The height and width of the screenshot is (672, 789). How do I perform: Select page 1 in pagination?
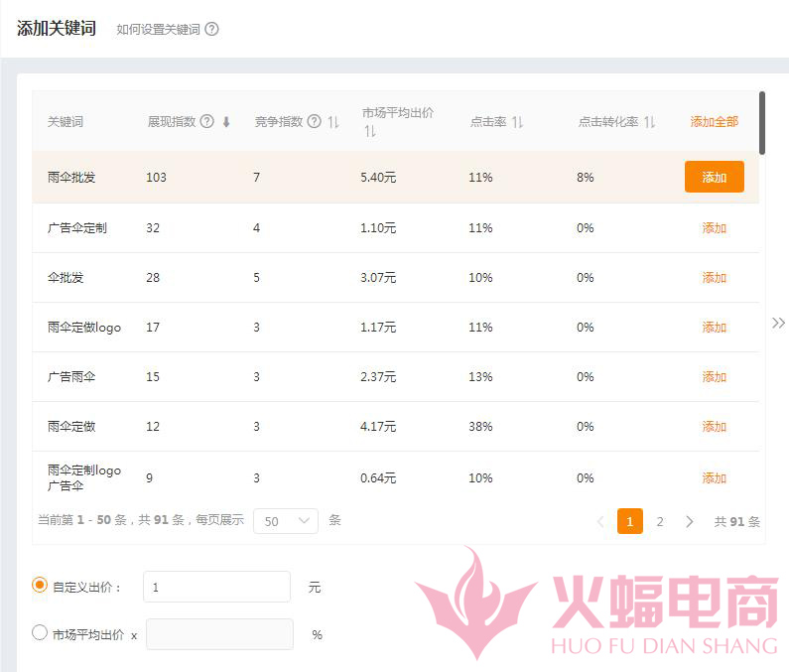[629, 521]
